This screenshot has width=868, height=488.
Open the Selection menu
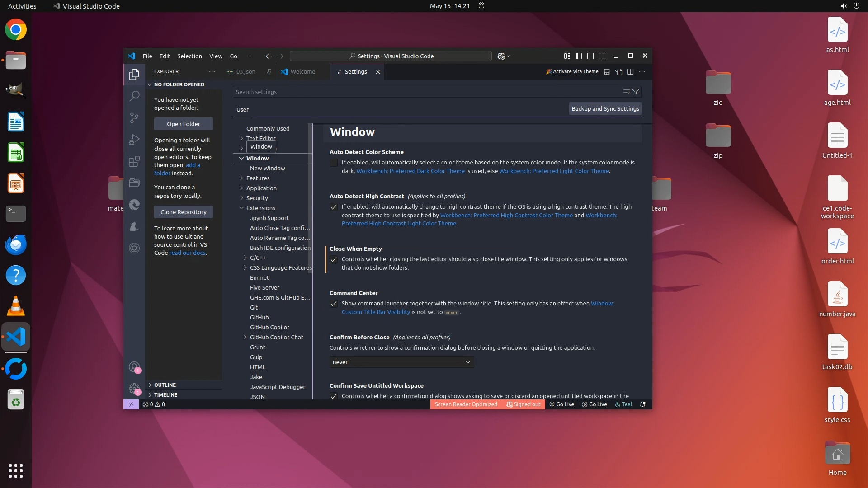point(189,56)
